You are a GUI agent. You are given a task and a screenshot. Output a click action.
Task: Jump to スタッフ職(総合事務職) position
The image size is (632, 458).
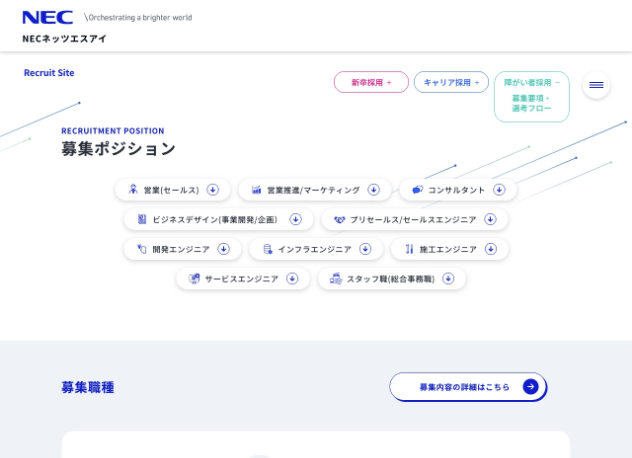pos(392,279)
